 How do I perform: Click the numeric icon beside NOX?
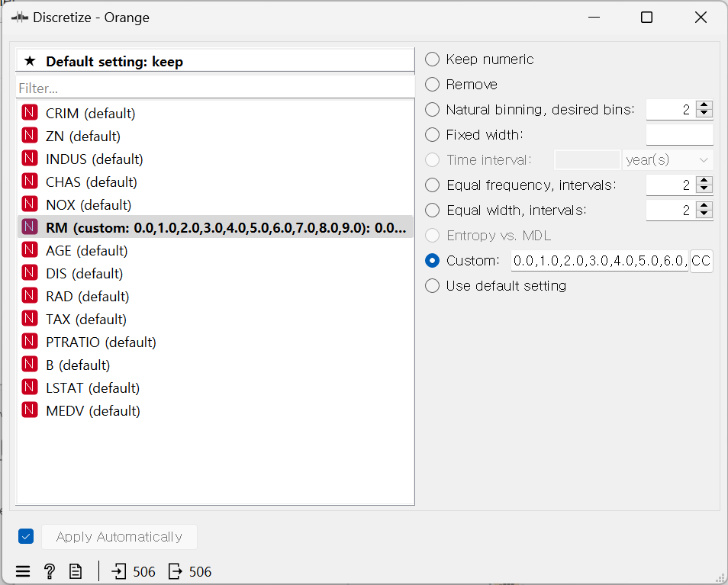(x=30, y=204)
